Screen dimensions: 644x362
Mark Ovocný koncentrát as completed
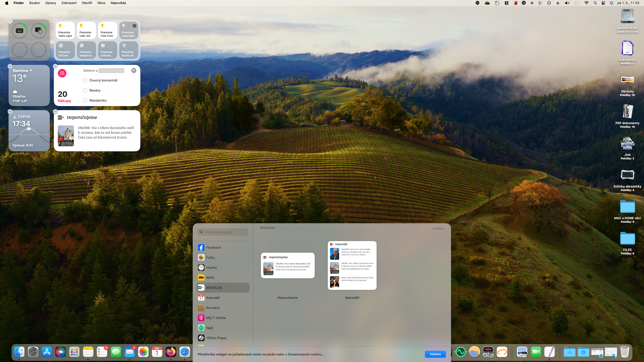85,80
